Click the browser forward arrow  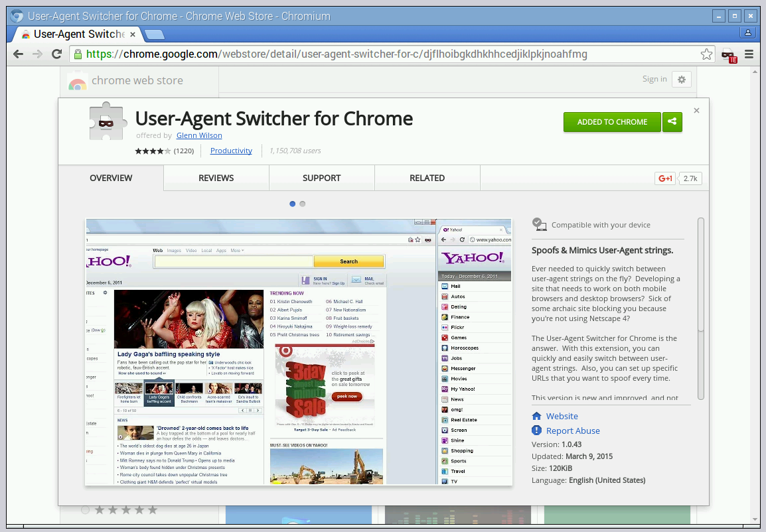37,54
